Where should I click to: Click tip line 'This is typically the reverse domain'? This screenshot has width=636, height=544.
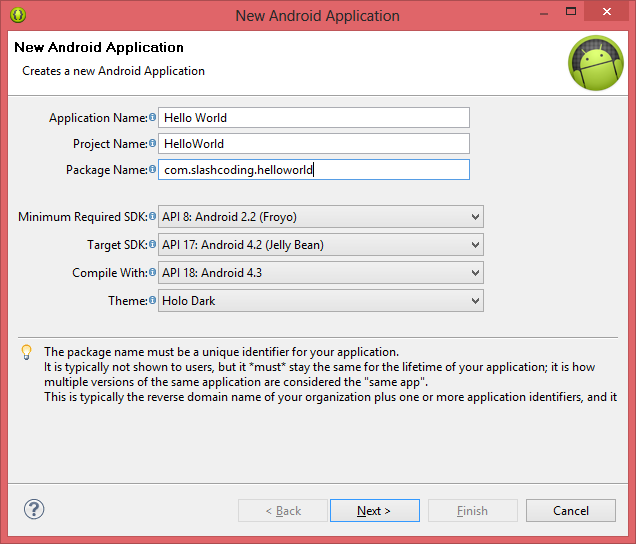[x=331, y=397]
